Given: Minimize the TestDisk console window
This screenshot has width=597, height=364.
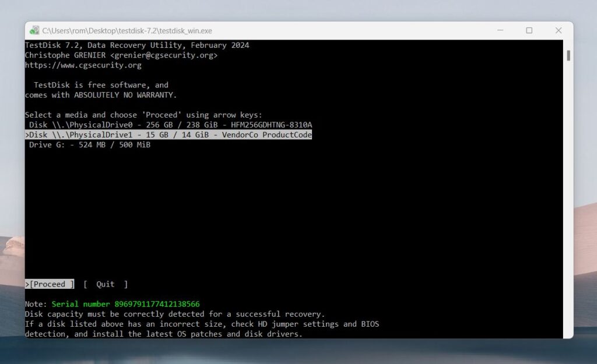Looking at the screenshot, I should [500, 30].
